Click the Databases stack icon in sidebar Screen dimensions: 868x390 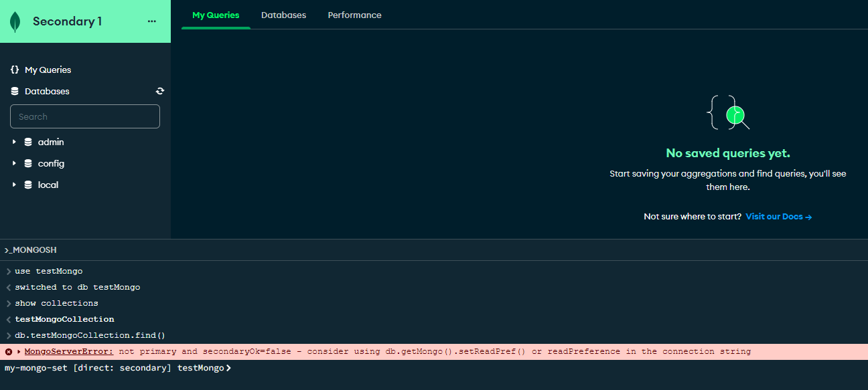15,91
